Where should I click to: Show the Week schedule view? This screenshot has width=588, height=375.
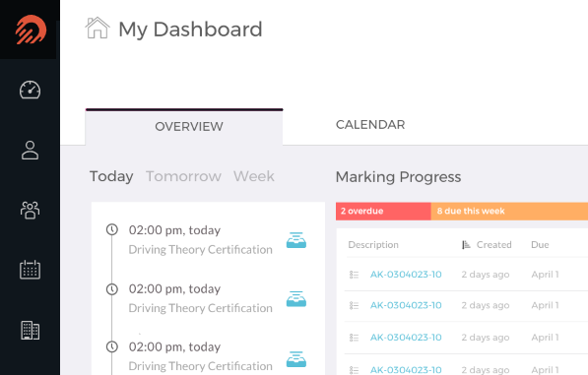pyautogui.click(x=254, y=176)
